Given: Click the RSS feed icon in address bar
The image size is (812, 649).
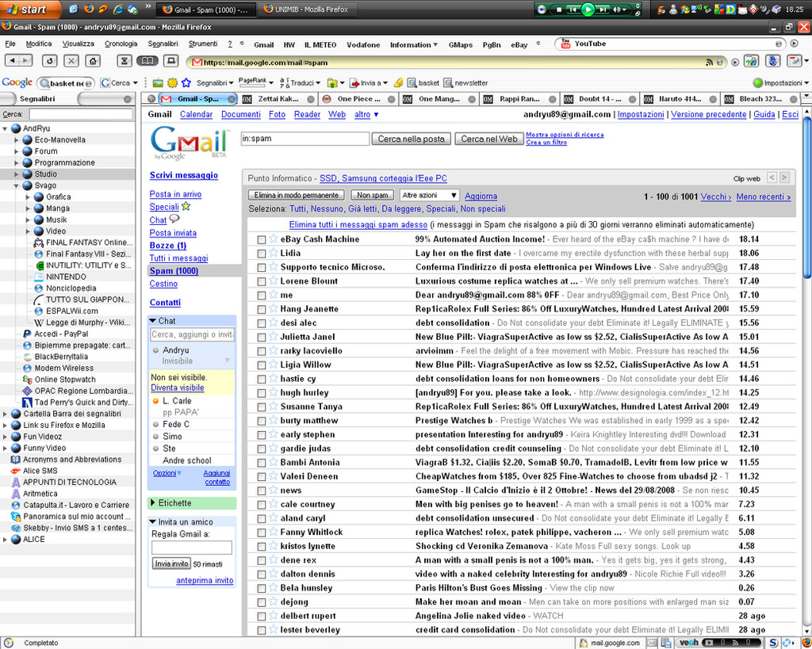Looking at the screenshot, I should (710, 63).
